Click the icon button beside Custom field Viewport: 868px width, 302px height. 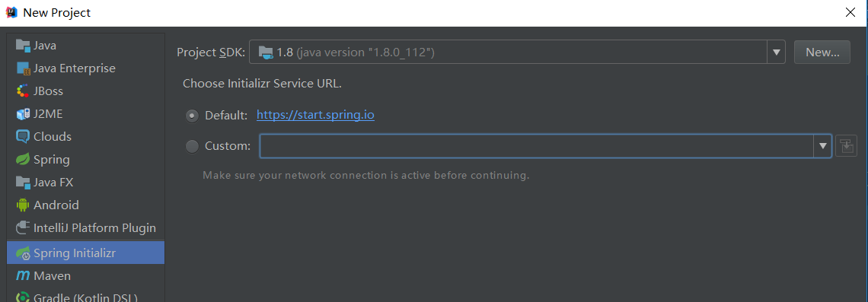pos(846,146)
